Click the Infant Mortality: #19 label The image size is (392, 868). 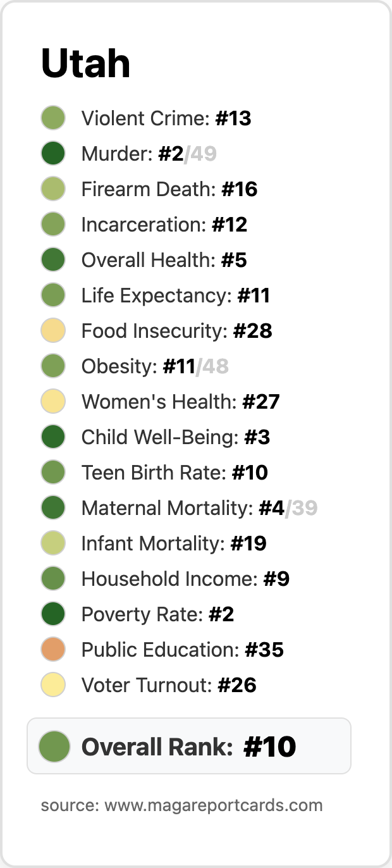pyautogui.click(x=174, y=543)
